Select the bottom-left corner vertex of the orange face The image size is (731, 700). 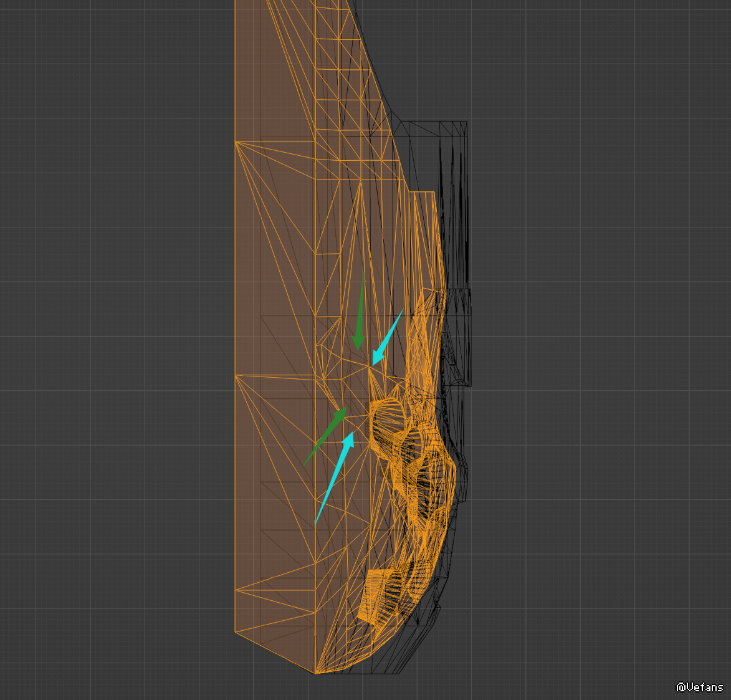[235, 632]
